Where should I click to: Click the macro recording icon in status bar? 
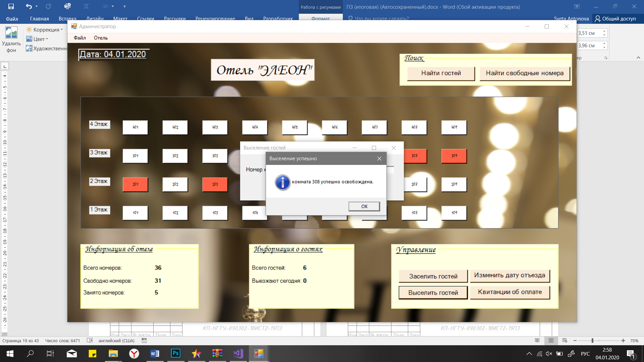(x=144, y=341)
